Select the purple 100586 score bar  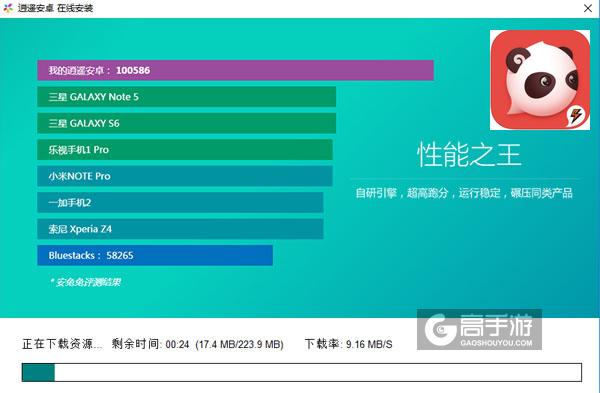[x=235, y=70]
